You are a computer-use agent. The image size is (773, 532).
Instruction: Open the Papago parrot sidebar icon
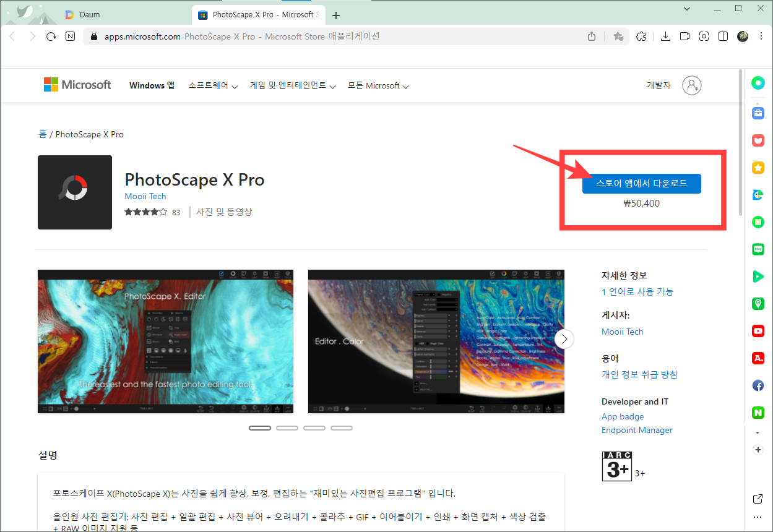click(x=758, y=195)
